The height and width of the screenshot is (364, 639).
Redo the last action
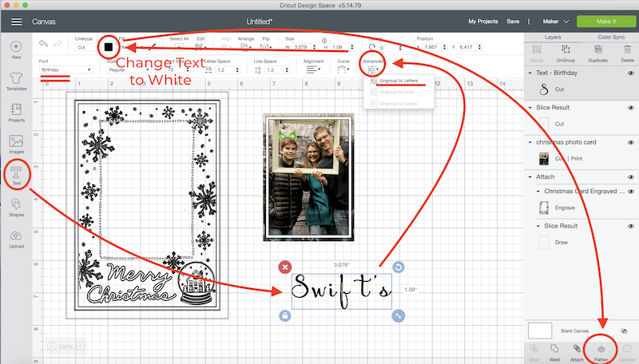tap(58, 44)
